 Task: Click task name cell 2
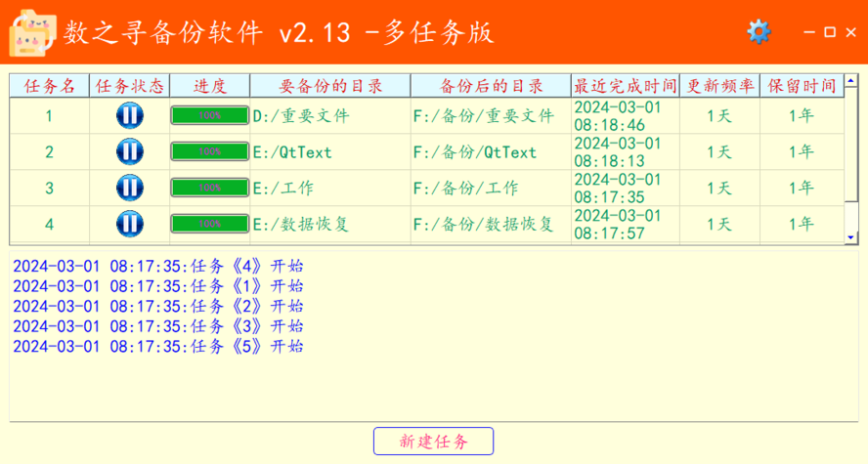pyautogui.click(x=49, y=151)
